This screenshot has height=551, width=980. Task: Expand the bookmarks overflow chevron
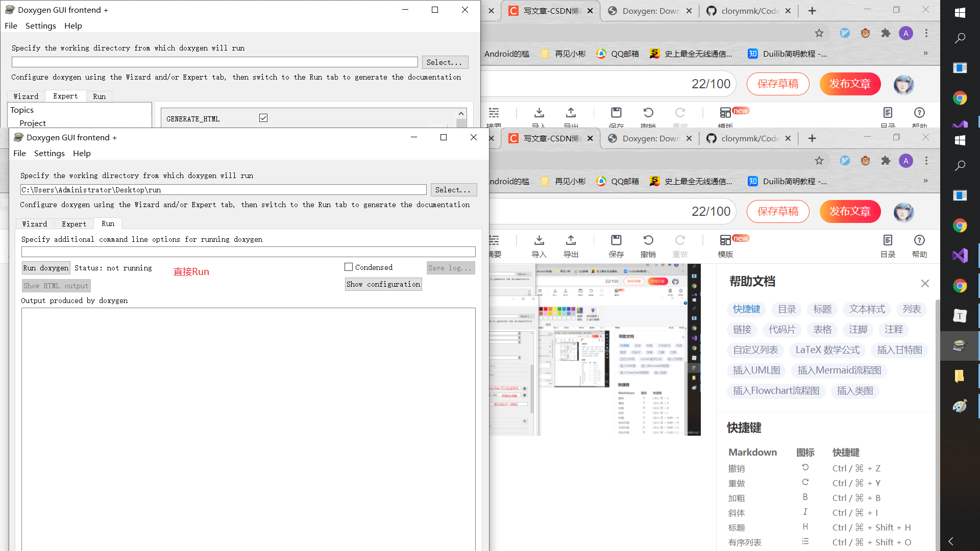[x=925, y=181]
